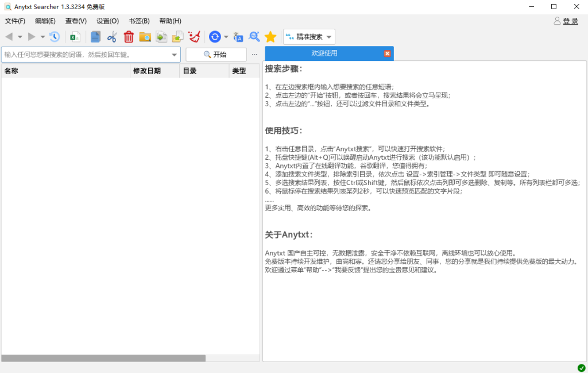This screenshot has width=588, height=373.
Task: Open the 文件(F) menu
Action: (x=15, y=21)
